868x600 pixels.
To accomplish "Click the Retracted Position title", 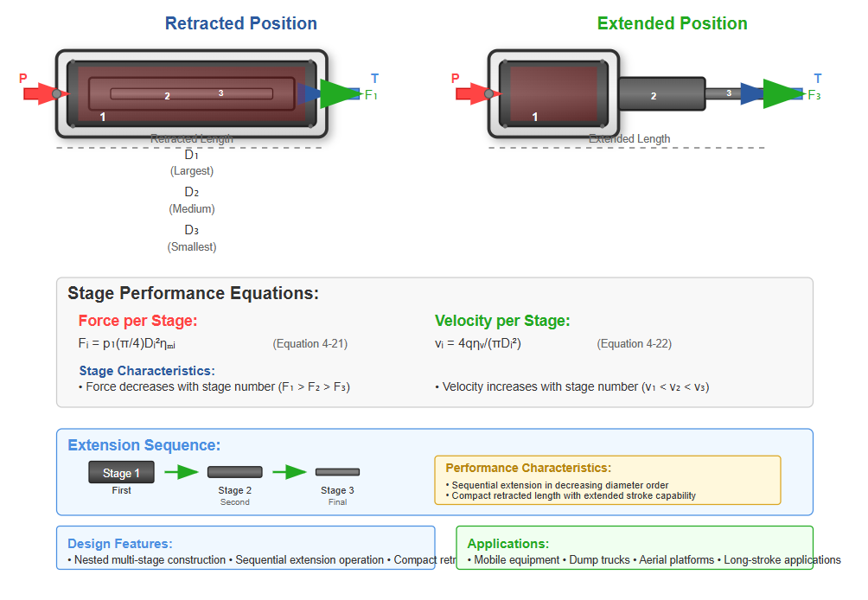I will click(x=241, y=23).
